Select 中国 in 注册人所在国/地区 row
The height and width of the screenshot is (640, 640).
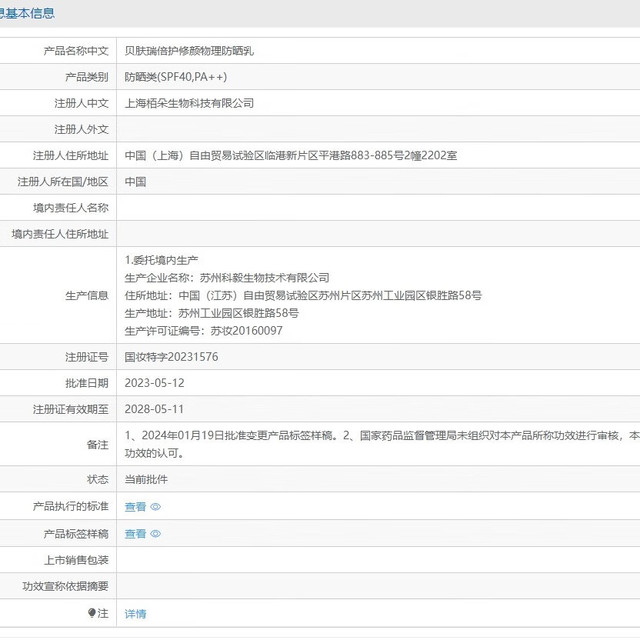click(135, 181)
